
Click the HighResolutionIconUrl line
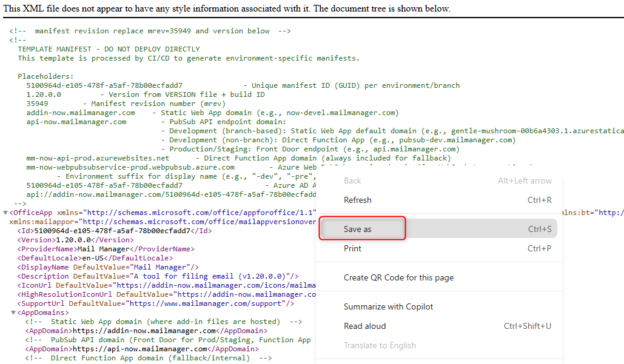click(x=166, y=294)
